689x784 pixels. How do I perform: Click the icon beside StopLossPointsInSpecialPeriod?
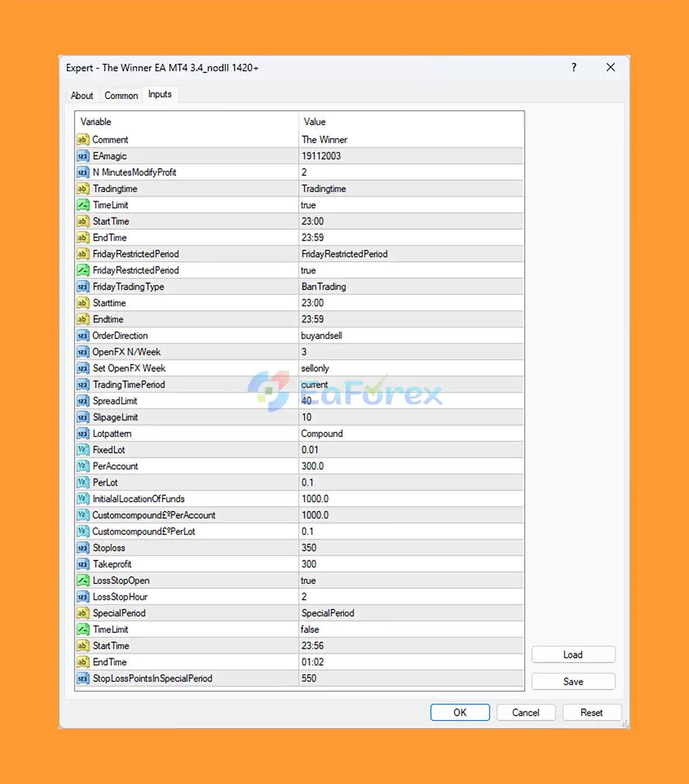click(x=82, y=679)
